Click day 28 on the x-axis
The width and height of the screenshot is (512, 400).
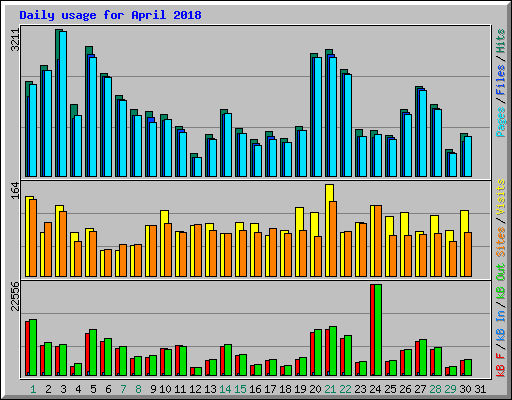click(435, 389)
